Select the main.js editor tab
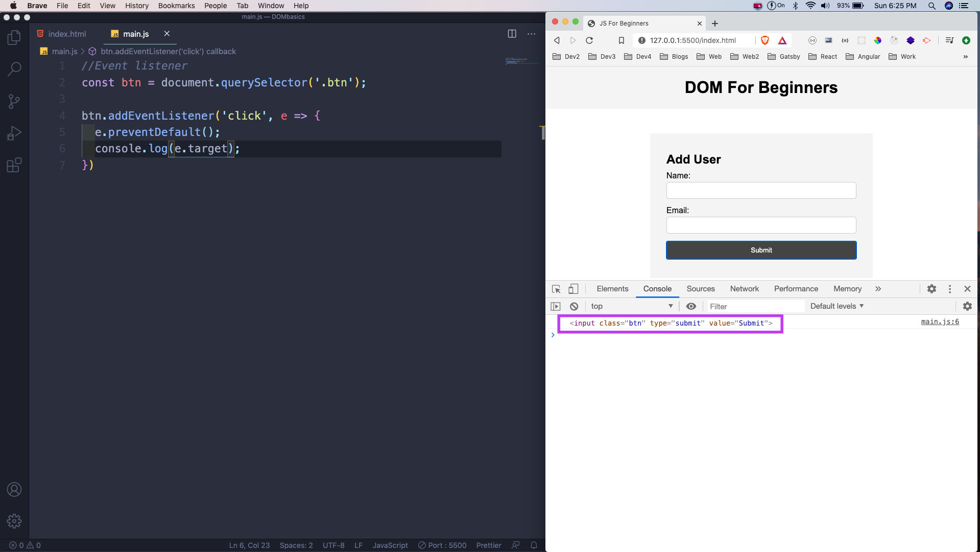This screenshot has height=552, width=980. pyautogui.click(x=136, y=34)
